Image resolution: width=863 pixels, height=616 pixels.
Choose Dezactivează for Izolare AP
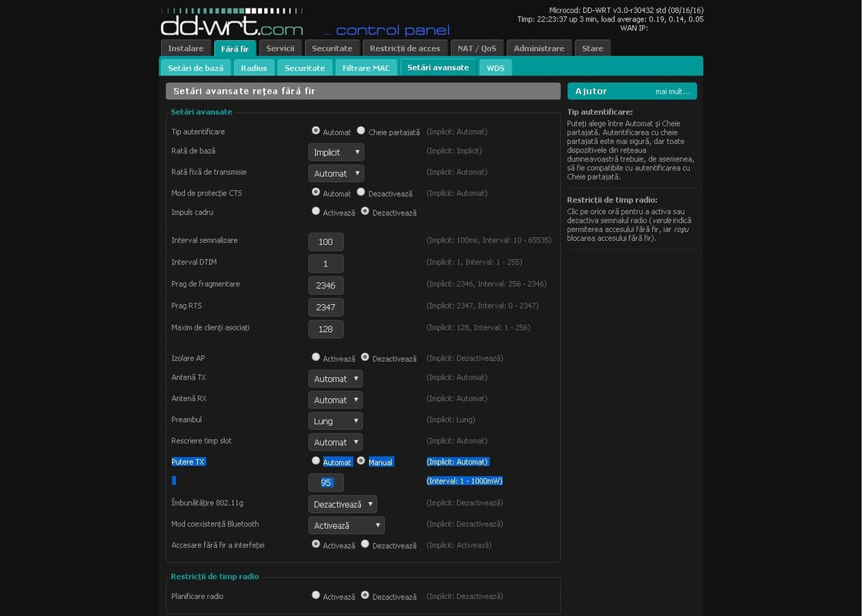(x=365, y=357)
